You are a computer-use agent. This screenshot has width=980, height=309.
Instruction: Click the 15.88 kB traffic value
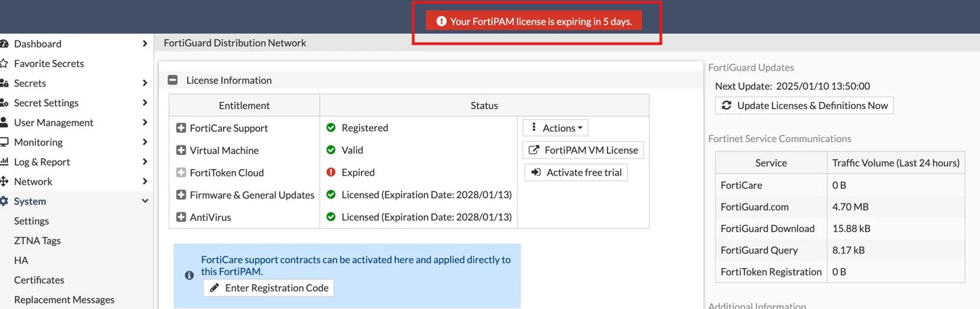852,229
